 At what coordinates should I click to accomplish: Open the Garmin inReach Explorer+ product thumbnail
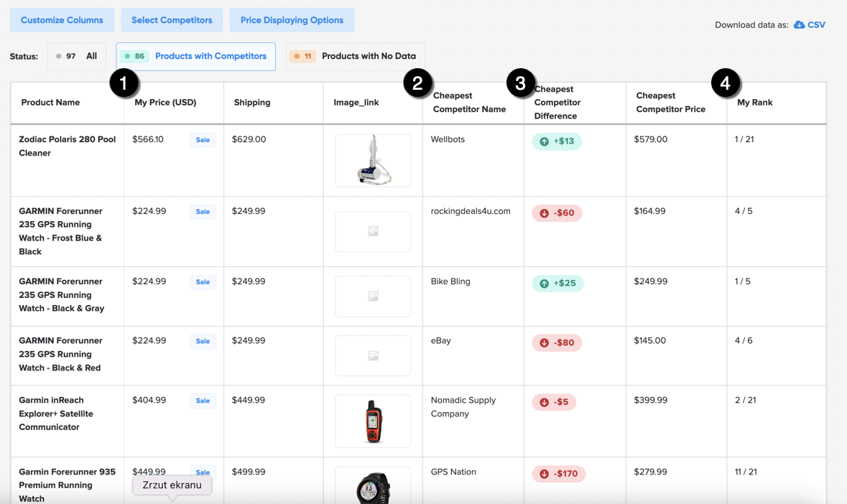tap(373, 421)
